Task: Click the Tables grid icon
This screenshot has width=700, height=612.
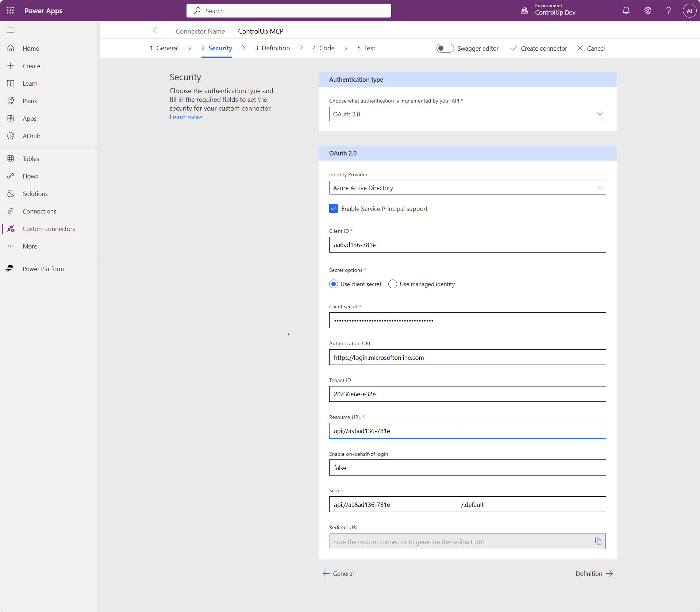Action: coord(11,158)
